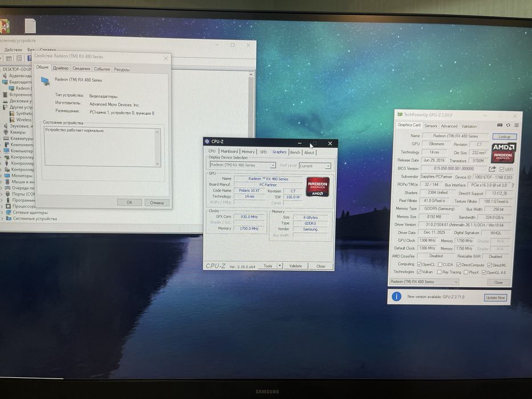The width and height of the screenshot is (532, 399).
Task: Switch to the Драйвер tab
Action: click(x=60, y=68)
